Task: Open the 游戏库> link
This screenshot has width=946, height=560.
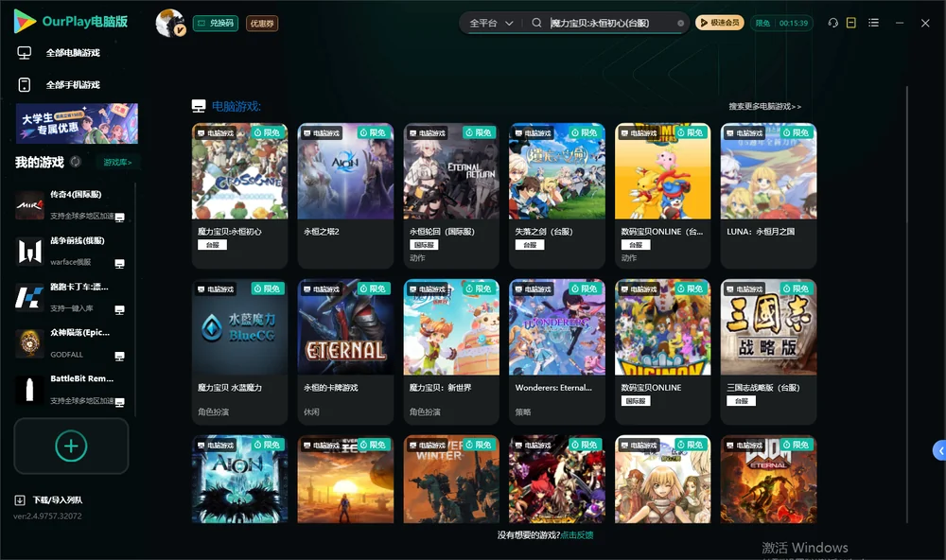Action: tap(117, 163)
